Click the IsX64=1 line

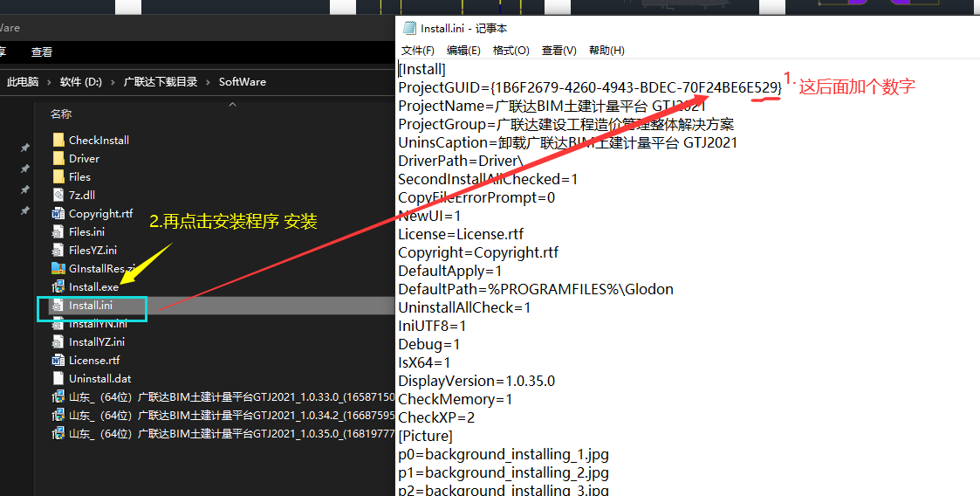424,362
